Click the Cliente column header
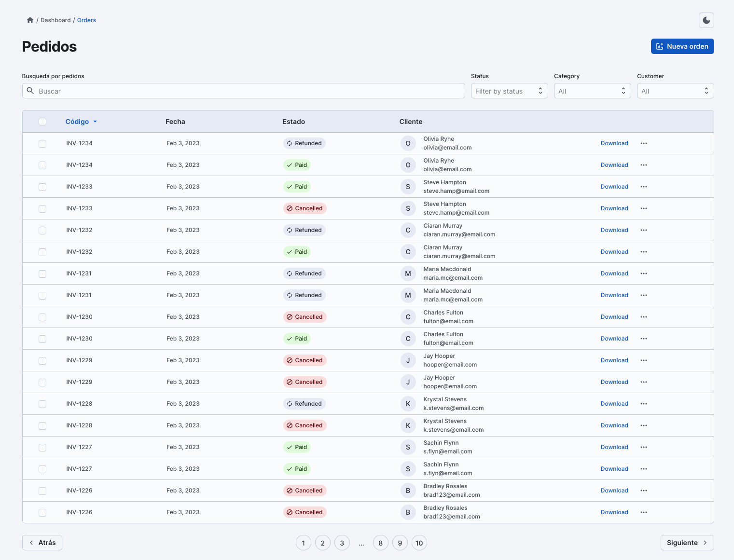Screen dimensions: 734x560 pyautogui.click(x=411, y=122)
